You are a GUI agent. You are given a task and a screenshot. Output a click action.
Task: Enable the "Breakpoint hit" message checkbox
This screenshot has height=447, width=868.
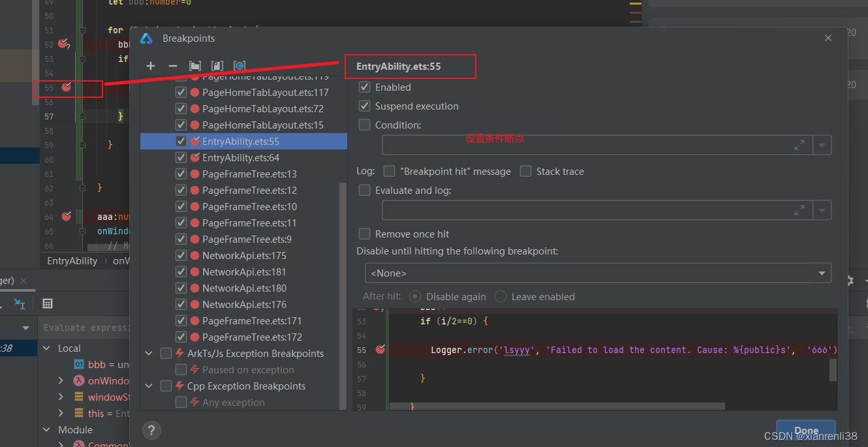390,171
